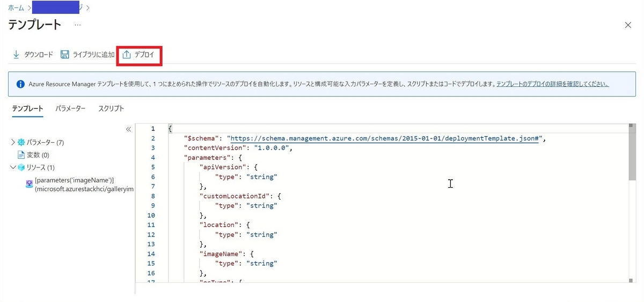The width and height of the screenshot is (644, 302).
Task: Click line number 14 in the gutter
Action: [x=151, y=254]
